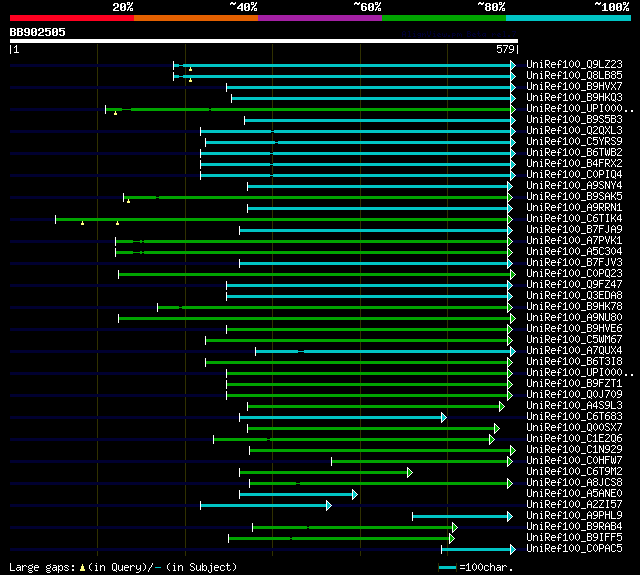Screen dimensions: 640x575
Task: Click the white BB902505 query length bar
Action: point(264,41)
